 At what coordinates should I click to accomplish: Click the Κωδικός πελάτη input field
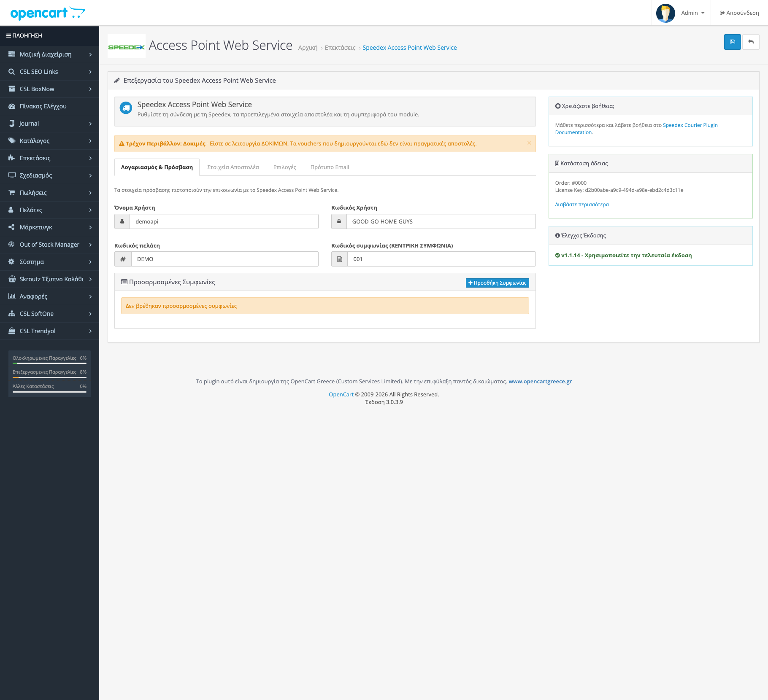coord(225,259)
